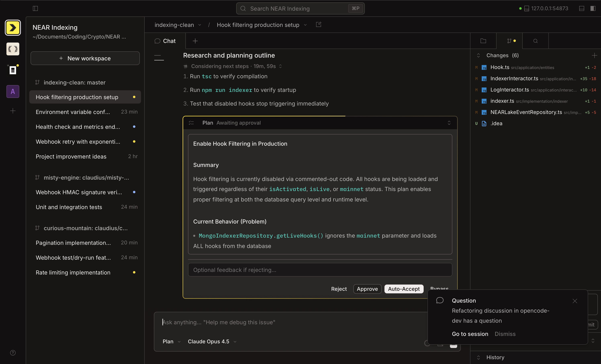601x364 pixels.
Task: Collapse the Changes section
Action: (x=478, y=55)
